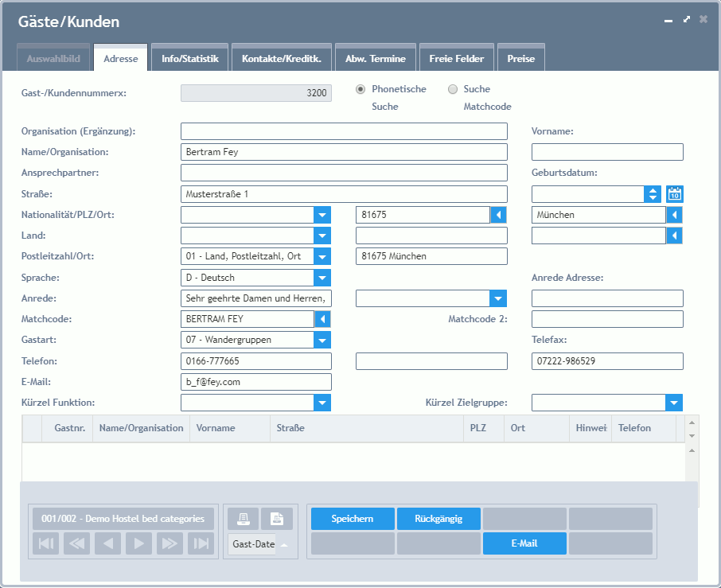
Task: Click the lookup arrow beside München field
Action: (x=675, y=215)
